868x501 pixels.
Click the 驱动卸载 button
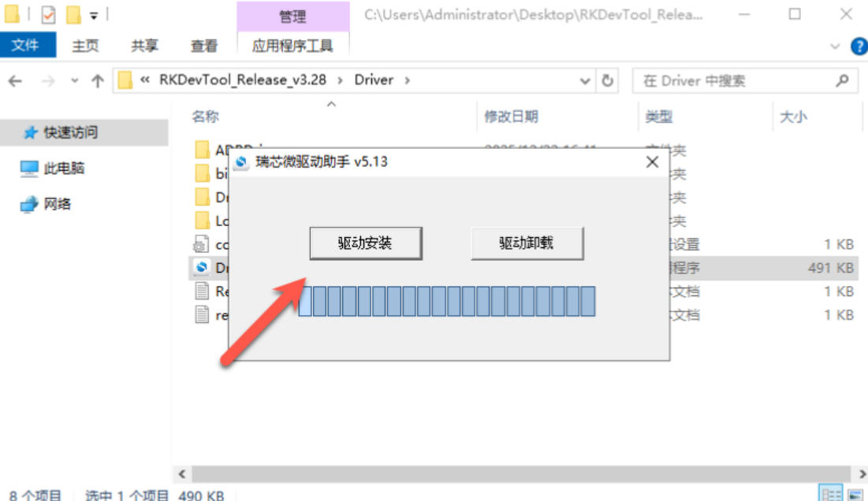click(527, 243)
